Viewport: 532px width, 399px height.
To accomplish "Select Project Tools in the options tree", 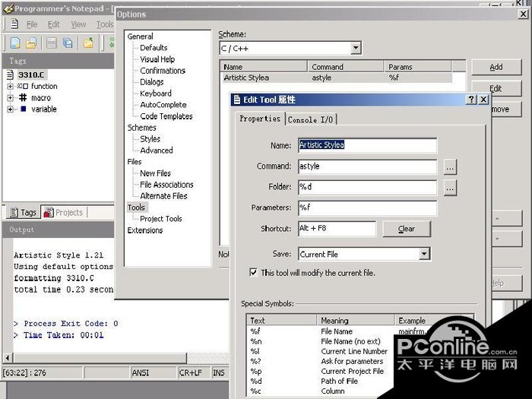I will 160,219.
